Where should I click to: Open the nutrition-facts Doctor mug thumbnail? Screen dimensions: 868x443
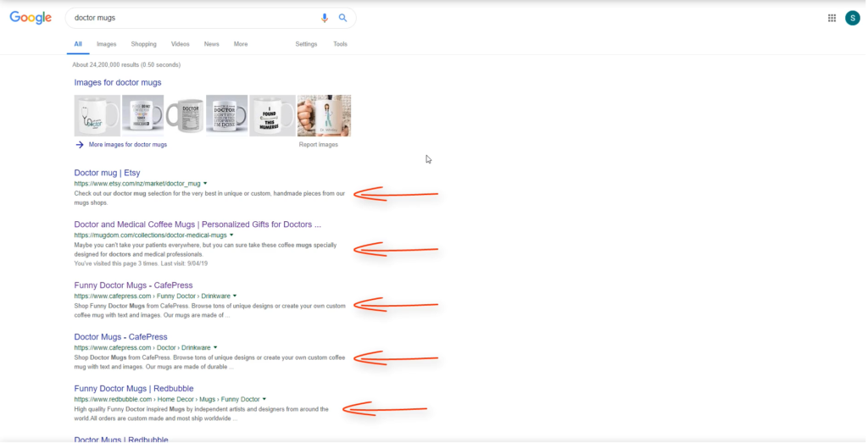[x=184, y=115]
